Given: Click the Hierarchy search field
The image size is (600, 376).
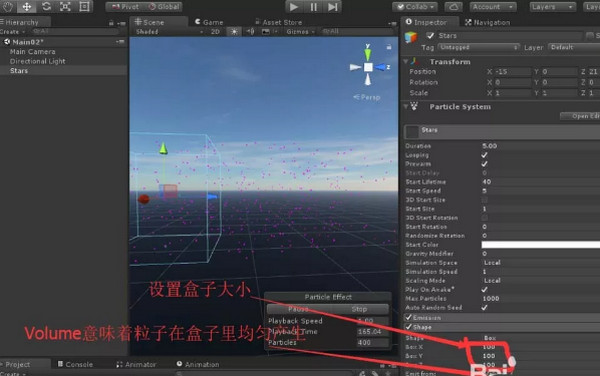Looking at the screenshot, I should (x=77, y=31).
